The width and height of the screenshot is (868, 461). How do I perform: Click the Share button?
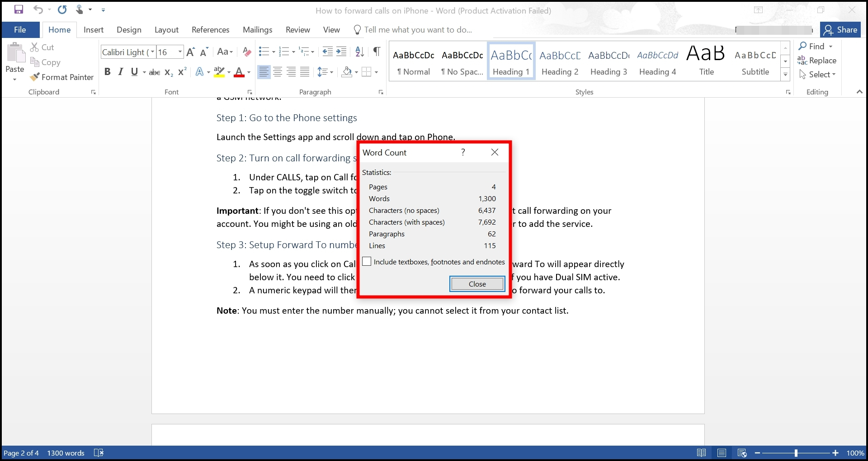pyautogui.click(x=840, y=30)
